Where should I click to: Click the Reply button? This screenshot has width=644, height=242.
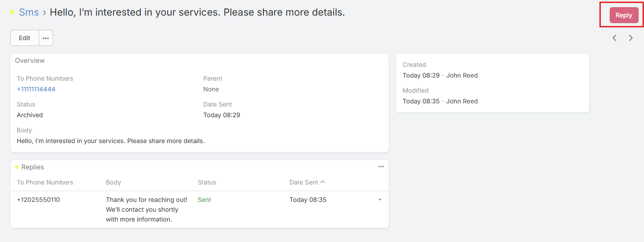click(x=623, y=15)
